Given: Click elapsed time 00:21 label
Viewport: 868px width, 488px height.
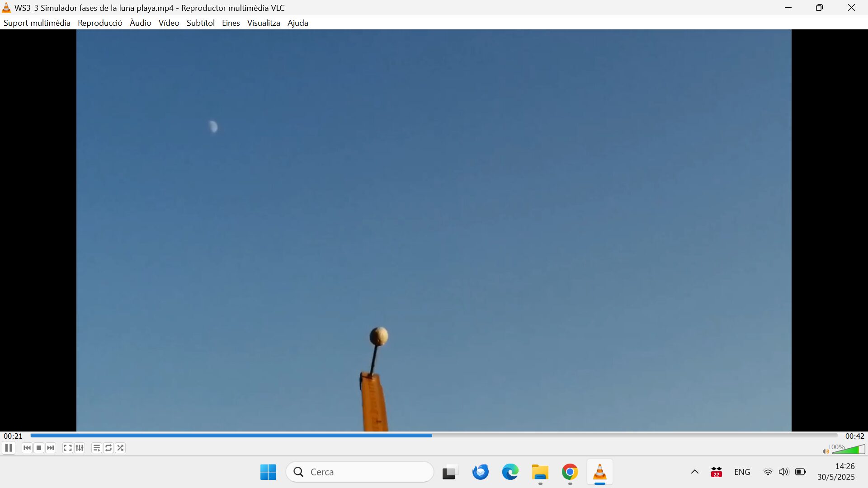Looking at the screenshot, I should click(13, 436).
